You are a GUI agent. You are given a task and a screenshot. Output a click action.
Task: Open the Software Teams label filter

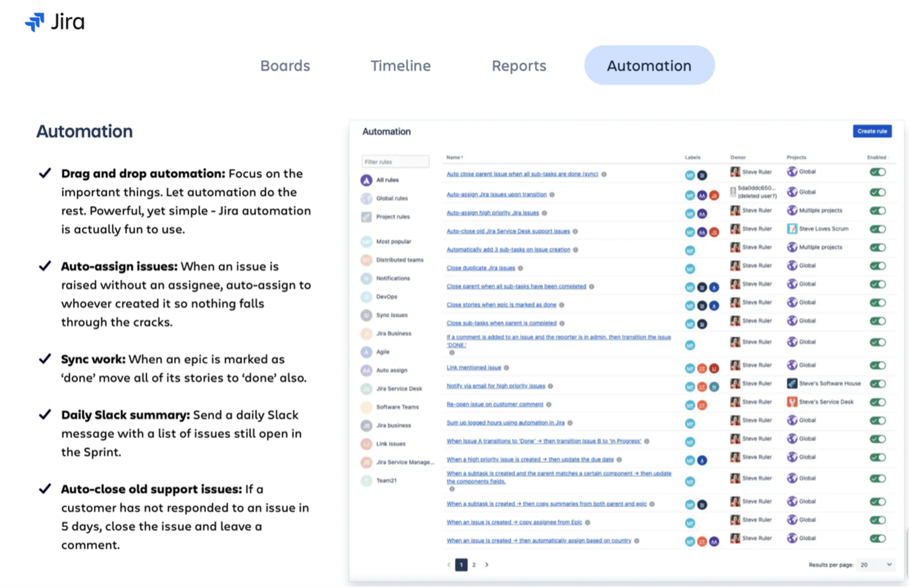[398, 407]
